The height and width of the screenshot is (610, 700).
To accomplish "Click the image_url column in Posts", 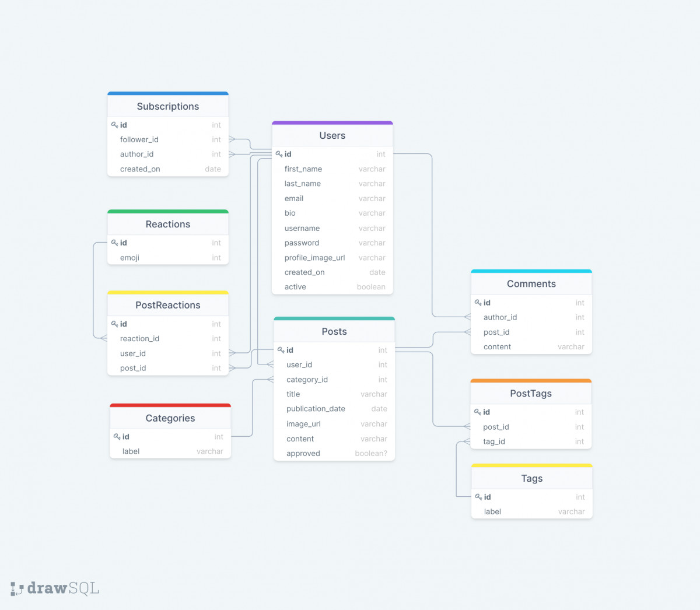I will 334,424.
